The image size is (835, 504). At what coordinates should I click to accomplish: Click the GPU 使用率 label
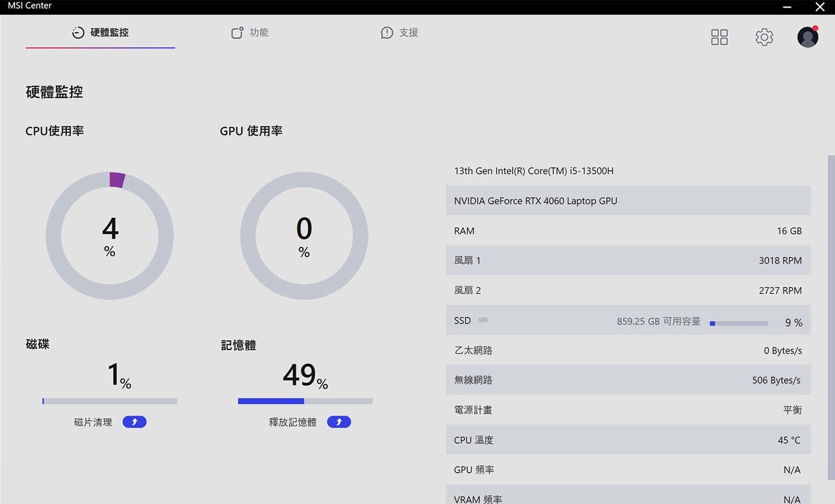click(251, 131)
